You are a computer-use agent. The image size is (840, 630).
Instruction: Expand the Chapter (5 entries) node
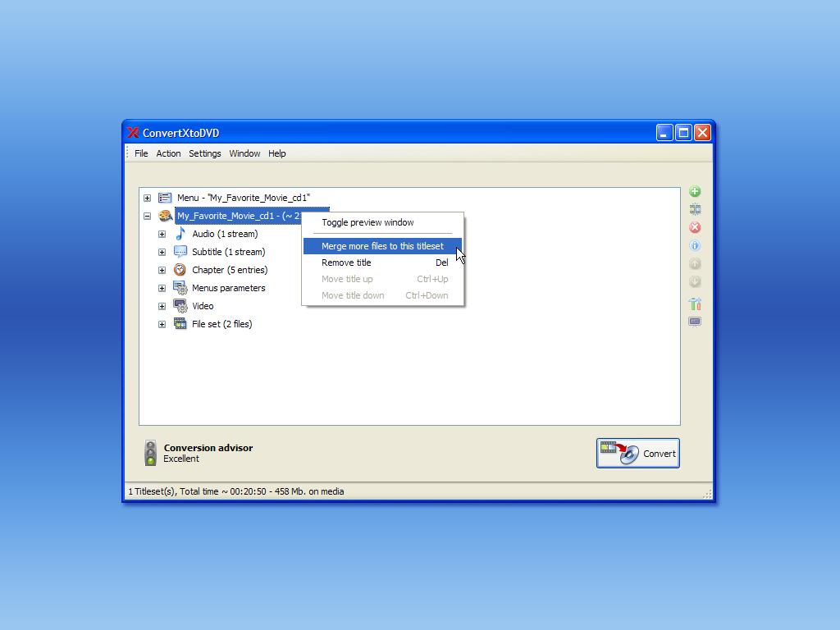162,271
